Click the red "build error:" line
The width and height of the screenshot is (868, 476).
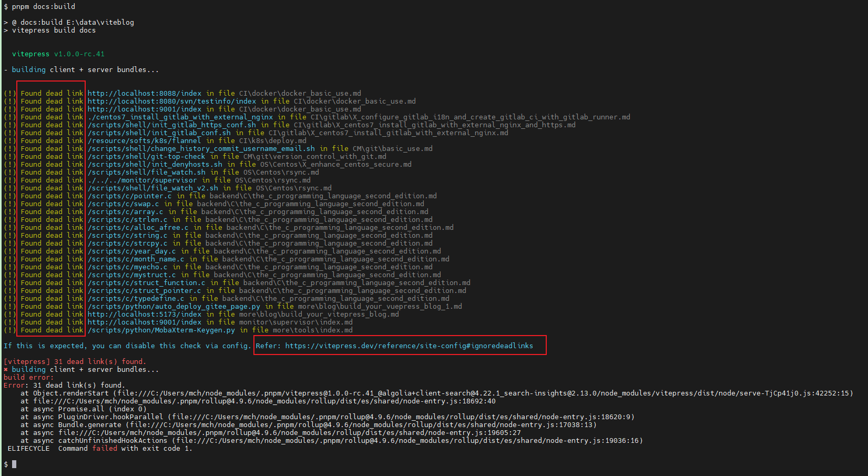coord(28,377)
